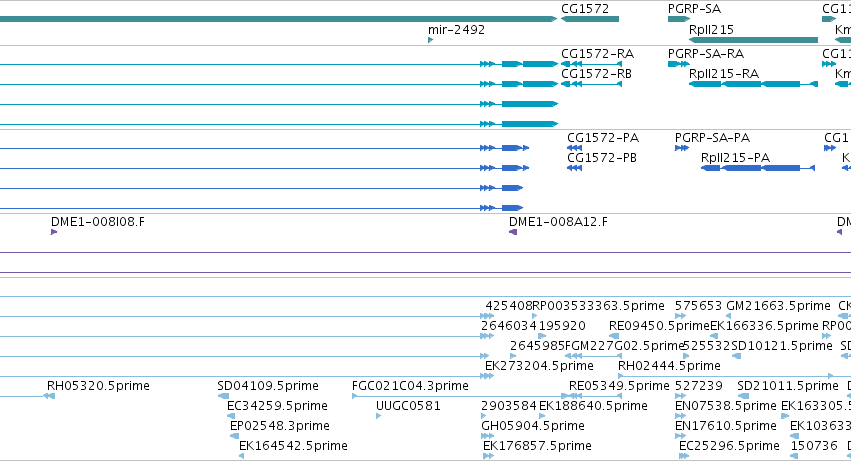This screenshot has width=851, height=461.
Task: Select EST SD04109.5prime
Action: 268,386
